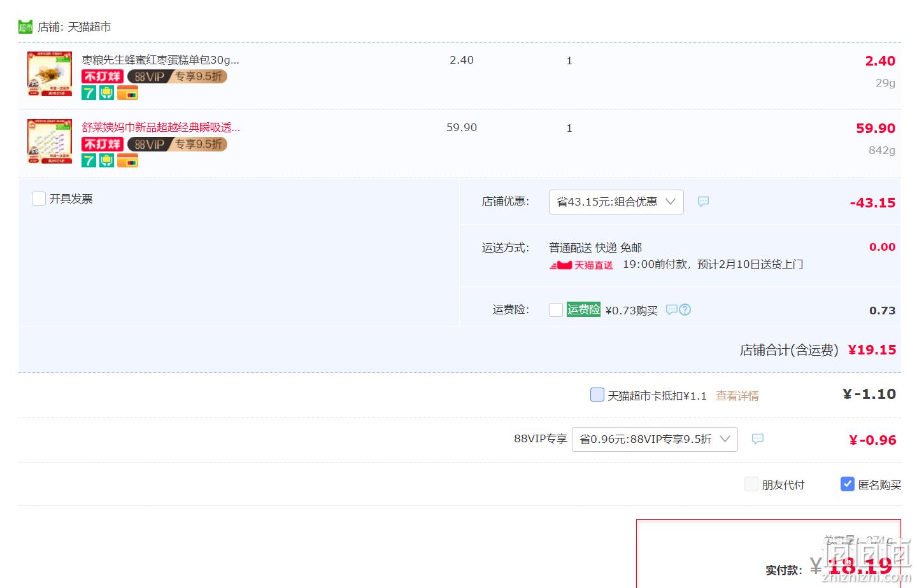Click 不打烊 badge under the 舒莱姨妈巾 item
The width and height of the screenshot is (917, 588).
(x=103, y=144)
